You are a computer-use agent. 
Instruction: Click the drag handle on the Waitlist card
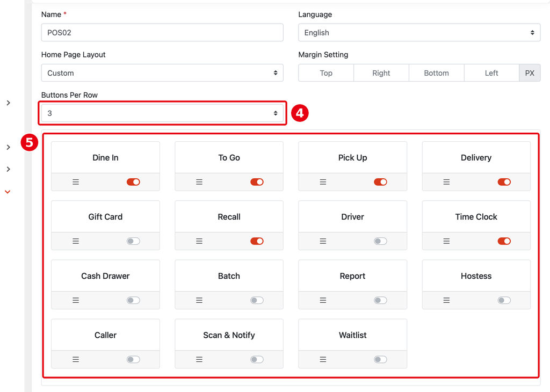coord(323,359)
